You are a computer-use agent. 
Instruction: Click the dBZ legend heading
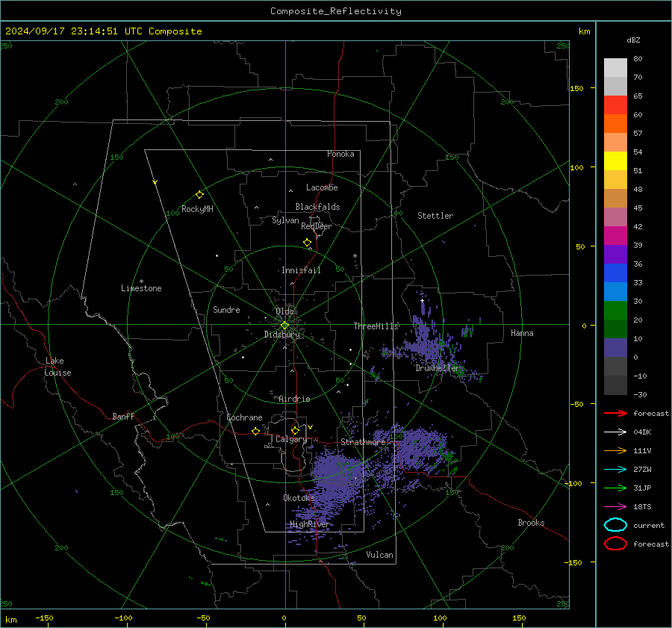[x=633, y=40]
